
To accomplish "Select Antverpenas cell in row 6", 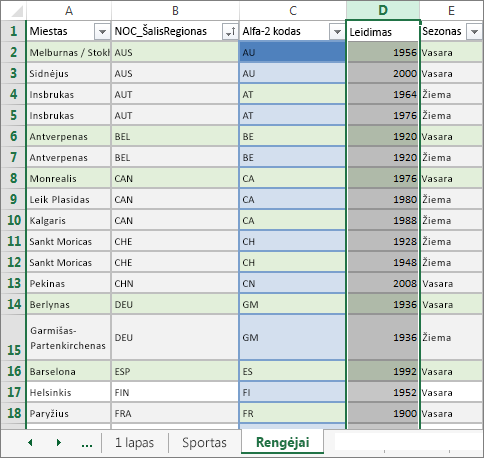I will [x=69, y=136].
